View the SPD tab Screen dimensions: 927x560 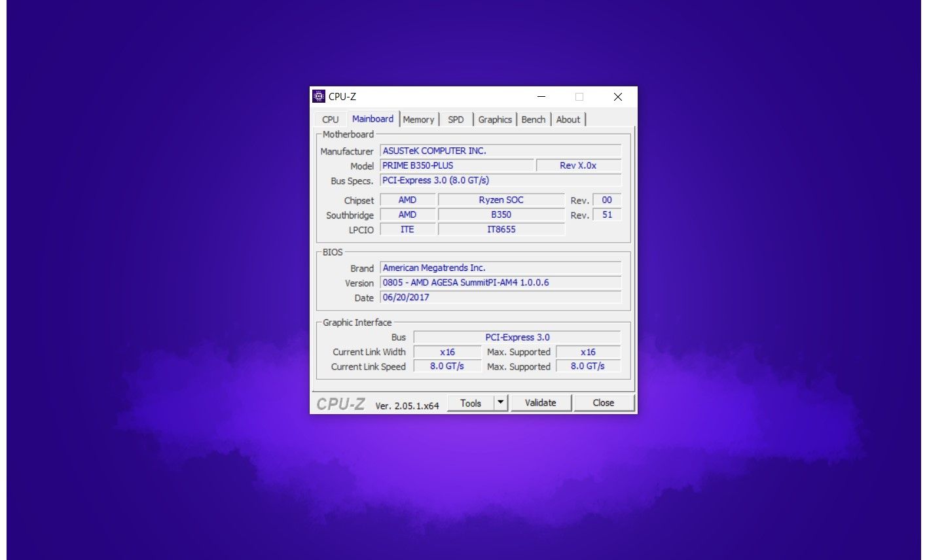(456, 119)
